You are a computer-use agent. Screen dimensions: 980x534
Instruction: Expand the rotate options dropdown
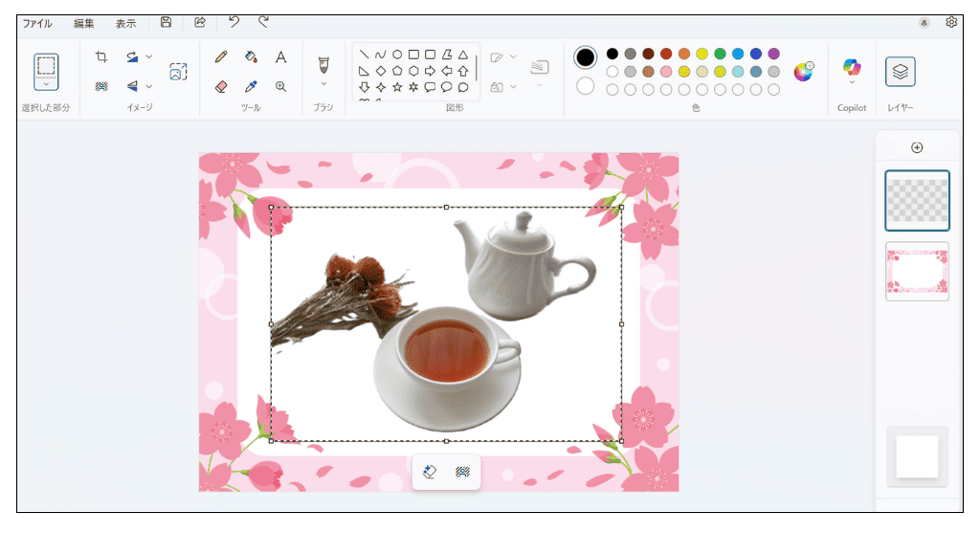148,56
